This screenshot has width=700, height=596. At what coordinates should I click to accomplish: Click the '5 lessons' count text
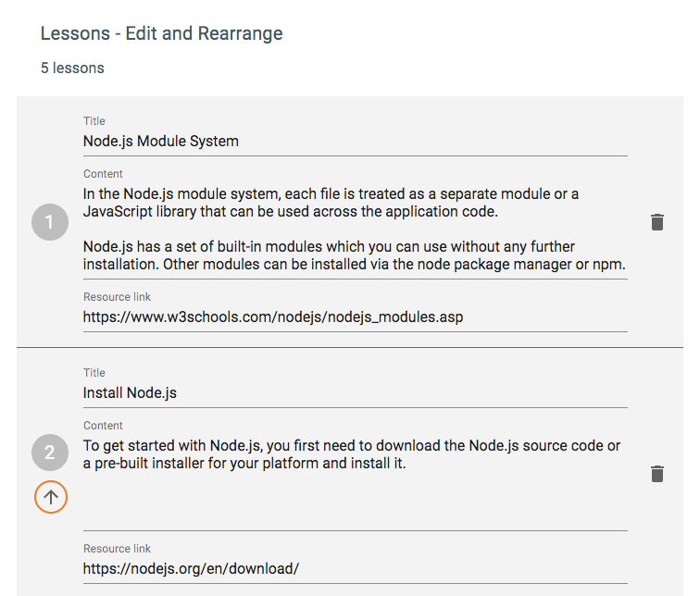72,68
